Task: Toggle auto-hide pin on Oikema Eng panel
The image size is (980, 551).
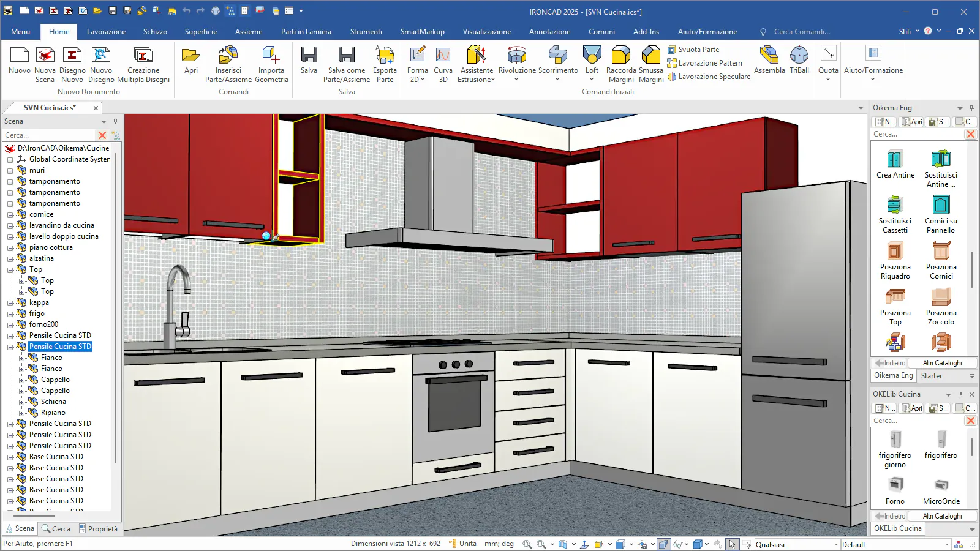Action: coord(971,108)
